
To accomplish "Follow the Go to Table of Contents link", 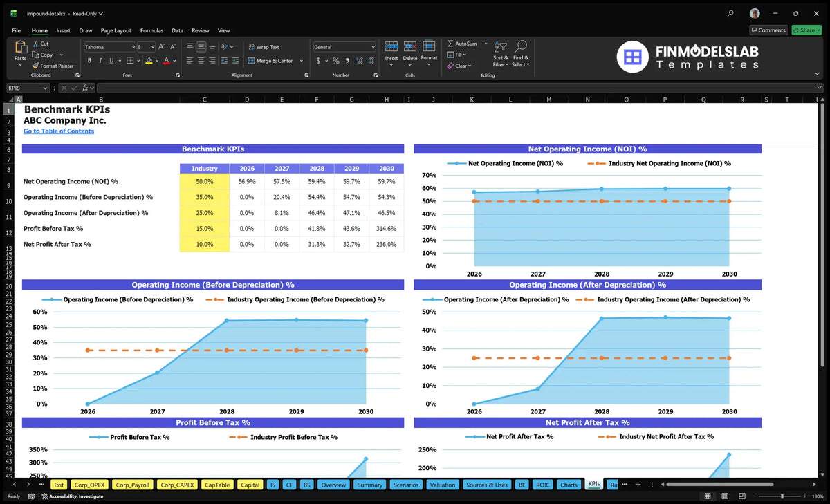I will (59, 131).
